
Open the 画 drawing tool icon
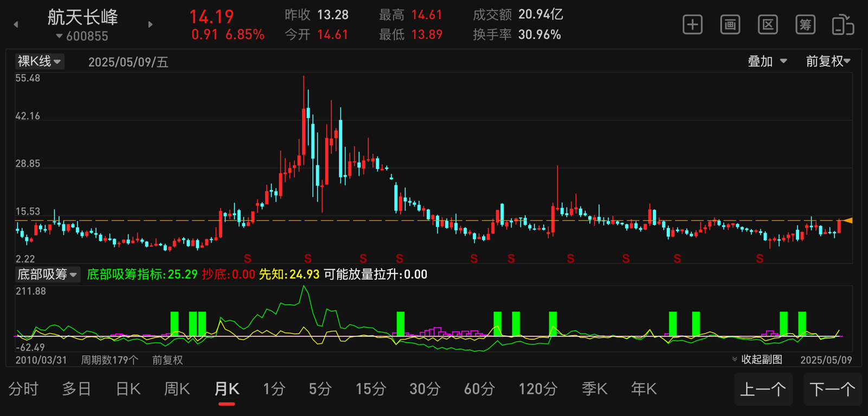[x=730, y=25]
